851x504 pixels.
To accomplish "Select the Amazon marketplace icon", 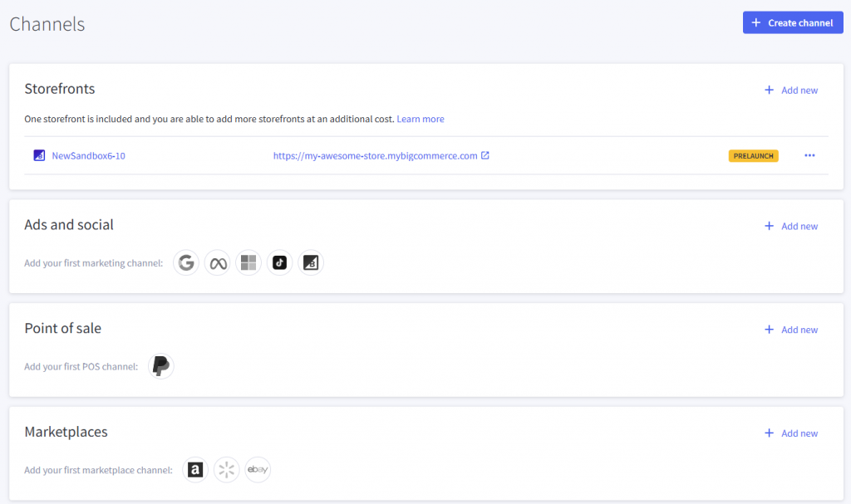I will tap(195, 470).
